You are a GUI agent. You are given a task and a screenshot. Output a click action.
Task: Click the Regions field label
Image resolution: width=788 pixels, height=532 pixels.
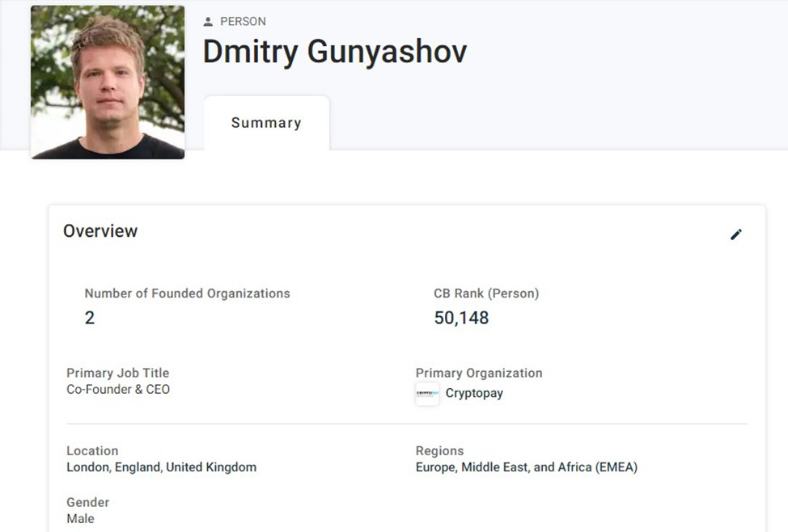439,451
